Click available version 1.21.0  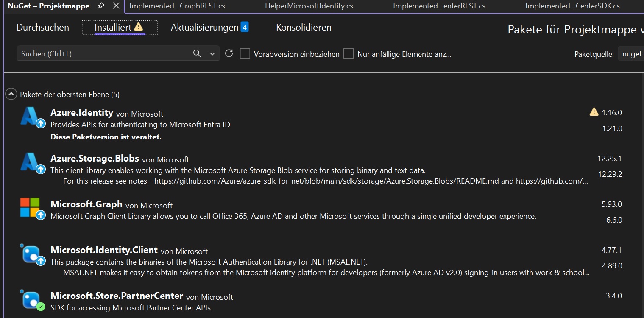coord(612,128)
